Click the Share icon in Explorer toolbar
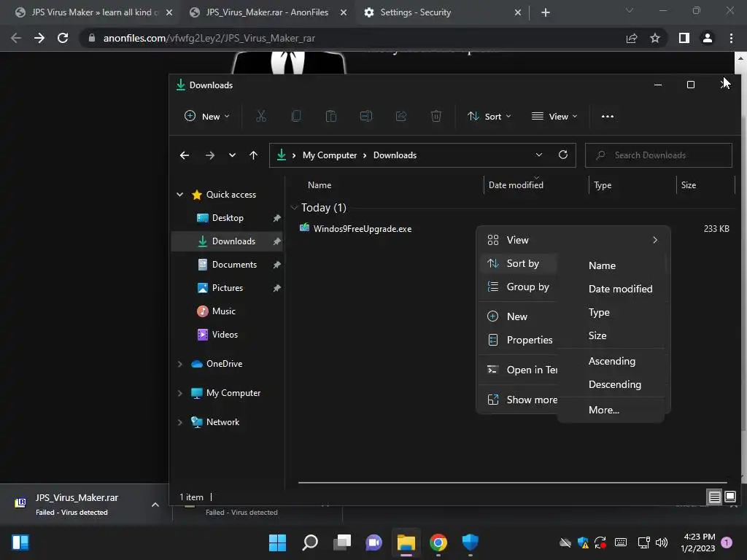This screenshot has height=560, width=747. (401, 116)
